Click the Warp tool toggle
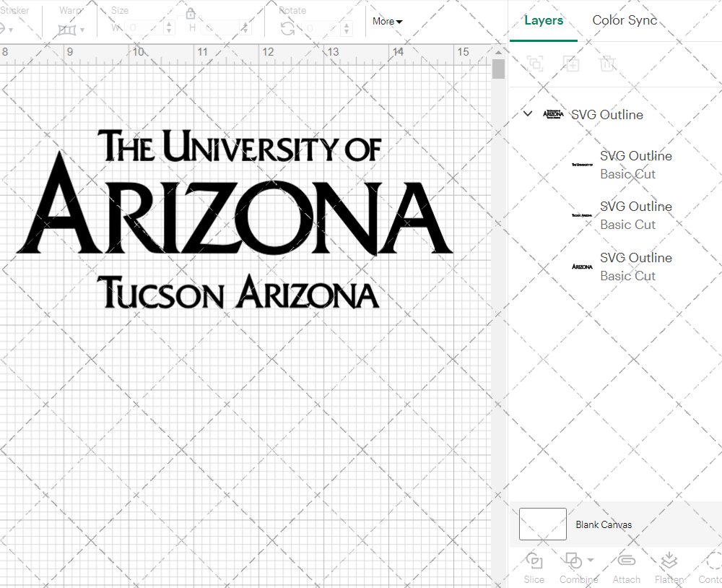This screenshot has width=722, height=588. pyautogui.click(x=69, y=29)
